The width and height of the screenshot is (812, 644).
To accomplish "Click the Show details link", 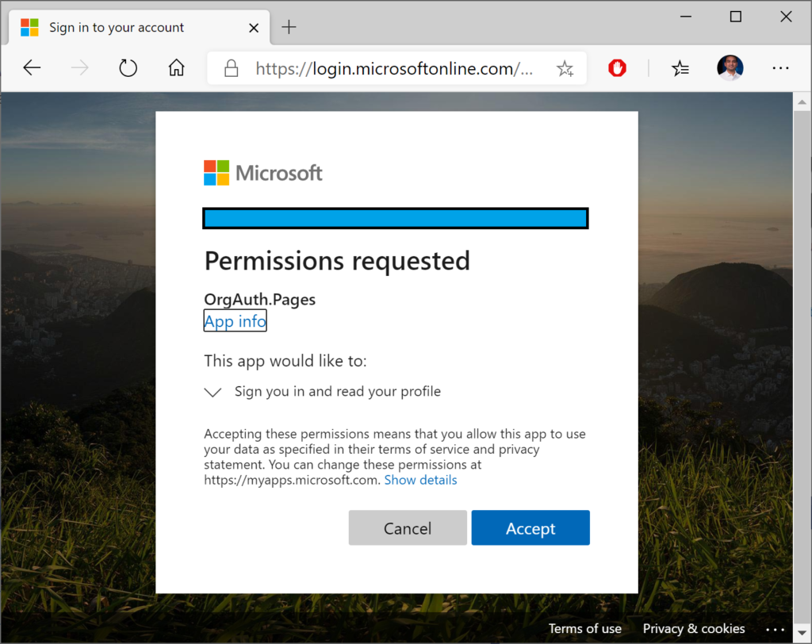I will (x=420, y=481).
